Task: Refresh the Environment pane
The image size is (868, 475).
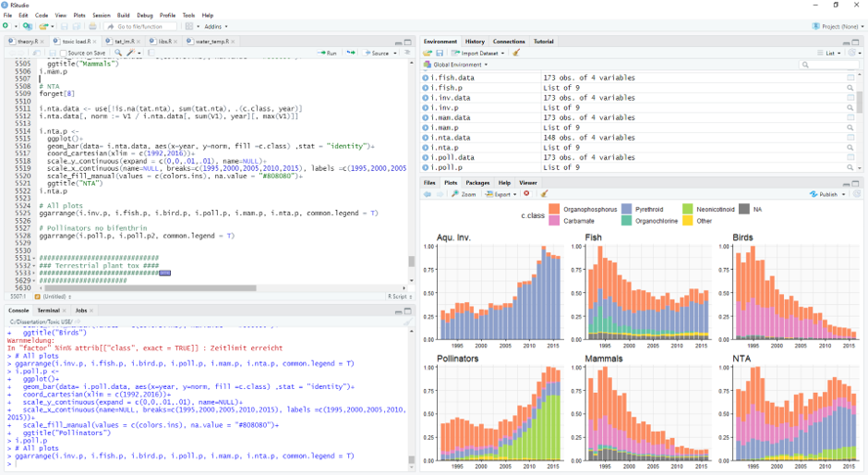Action: click(x=852, y=54)
